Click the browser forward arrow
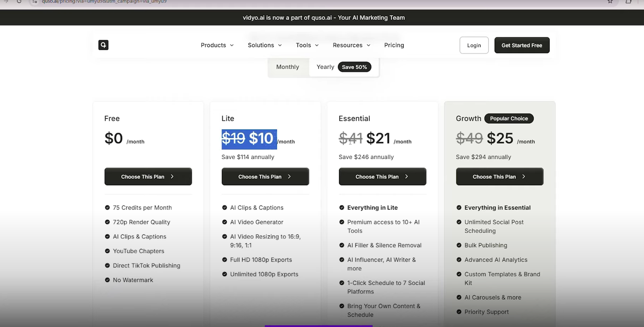Image resolution: width=644 pixels, height=327 pixels. tap(6, 2)
